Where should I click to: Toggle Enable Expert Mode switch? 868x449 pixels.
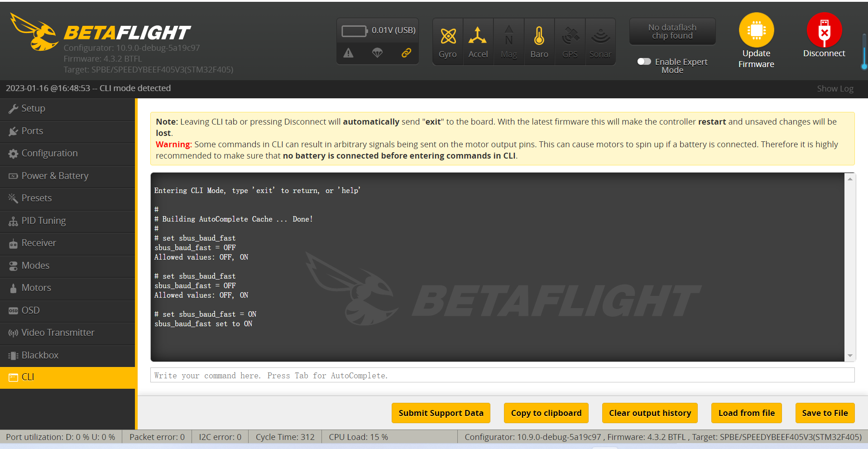pos(644,62)
